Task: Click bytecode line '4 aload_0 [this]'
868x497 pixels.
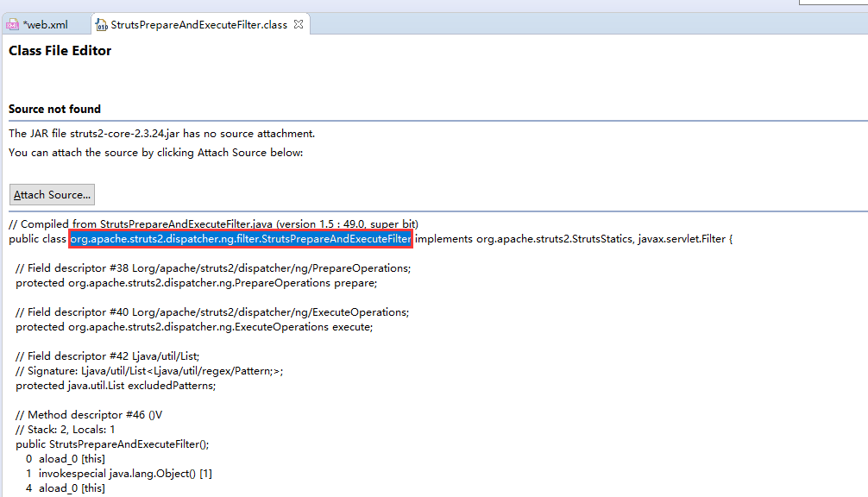Action: tap(65, 488)
